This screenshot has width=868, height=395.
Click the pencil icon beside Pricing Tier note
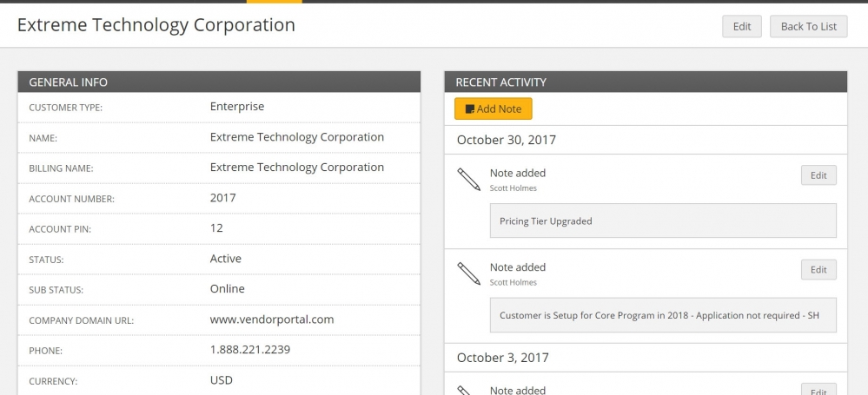coord(468,180)
